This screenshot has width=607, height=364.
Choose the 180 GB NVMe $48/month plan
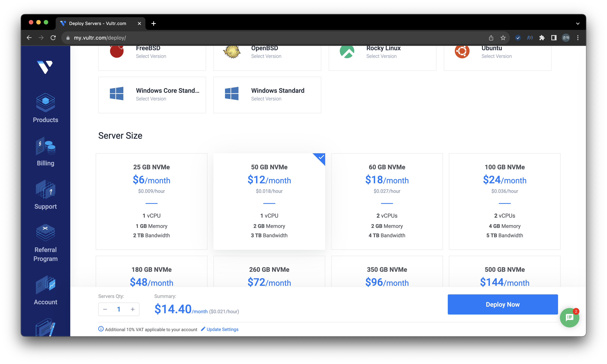tap(152, 271)
